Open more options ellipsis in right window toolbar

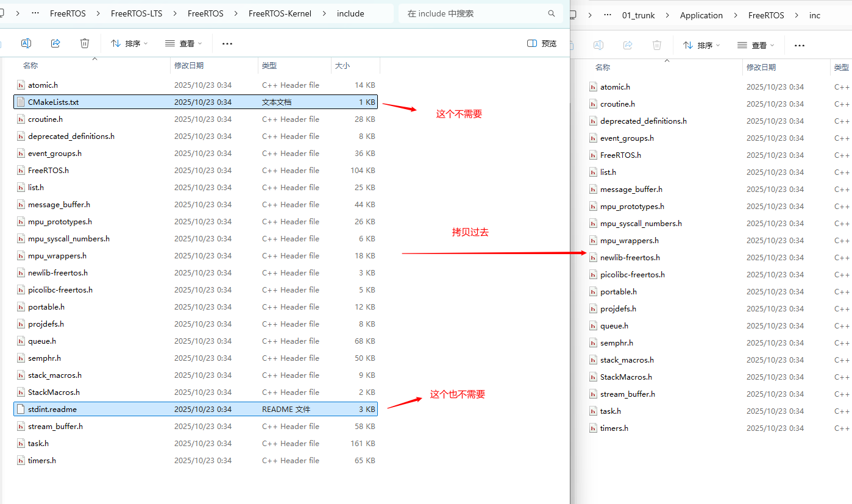pos(800,46)
